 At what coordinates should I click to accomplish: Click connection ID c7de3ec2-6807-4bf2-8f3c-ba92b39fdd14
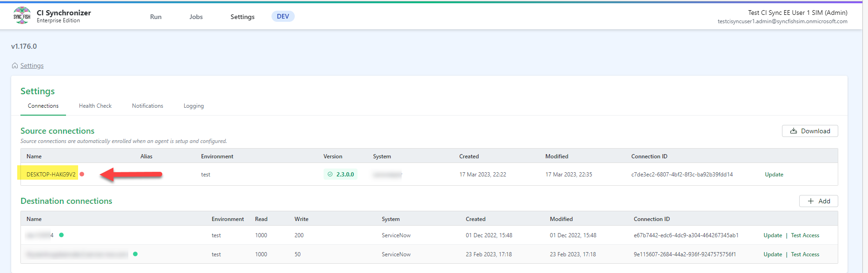pos(682,175)
